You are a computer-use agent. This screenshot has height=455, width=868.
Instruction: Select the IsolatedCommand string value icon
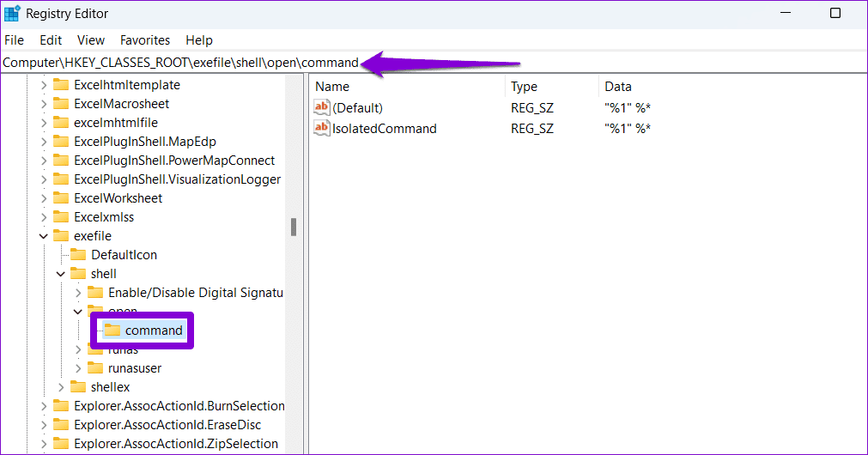click(322, 128)
